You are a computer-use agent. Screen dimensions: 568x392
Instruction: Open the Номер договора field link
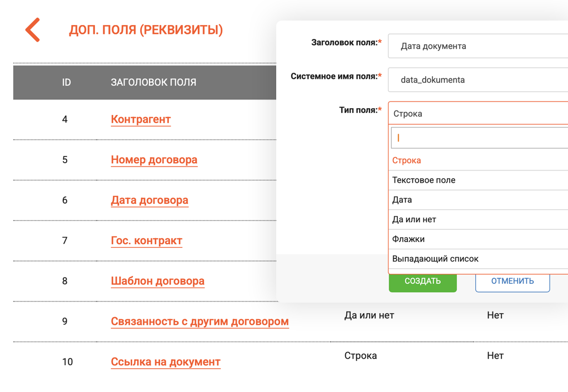pyautogui.click(x=154, y=159)
